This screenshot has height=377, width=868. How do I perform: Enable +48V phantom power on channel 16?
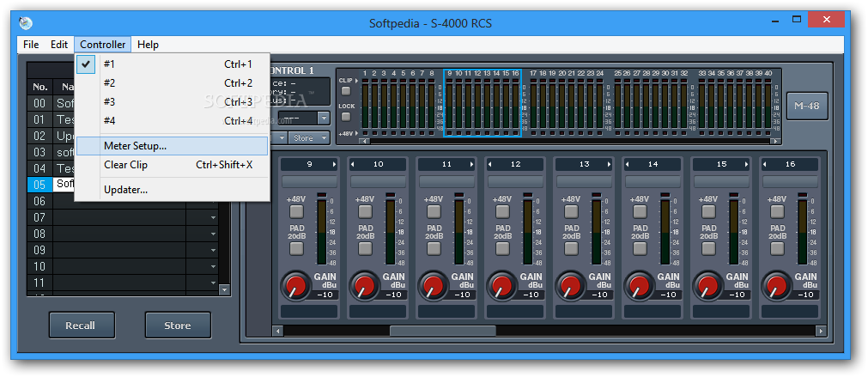777,211
